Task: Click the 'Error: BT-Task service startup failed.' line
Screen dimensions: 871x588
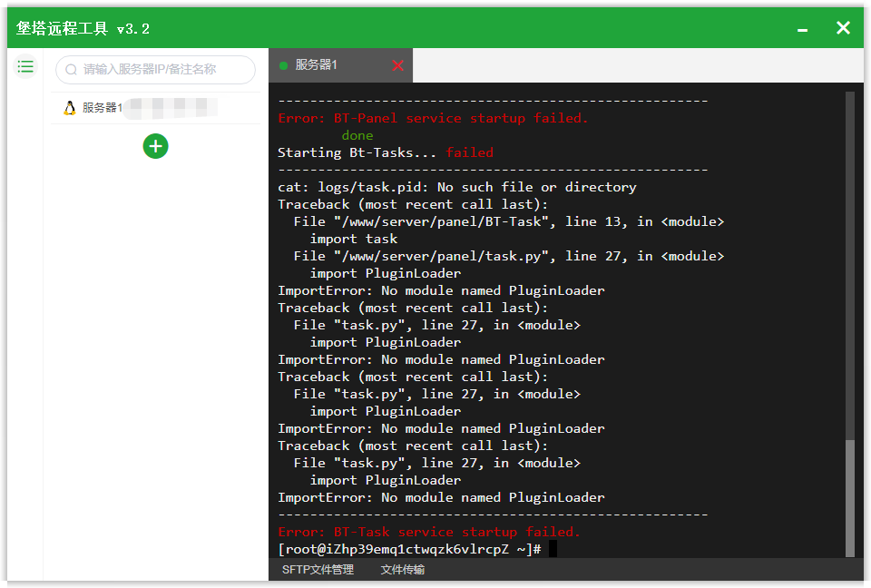Action: 429,532
